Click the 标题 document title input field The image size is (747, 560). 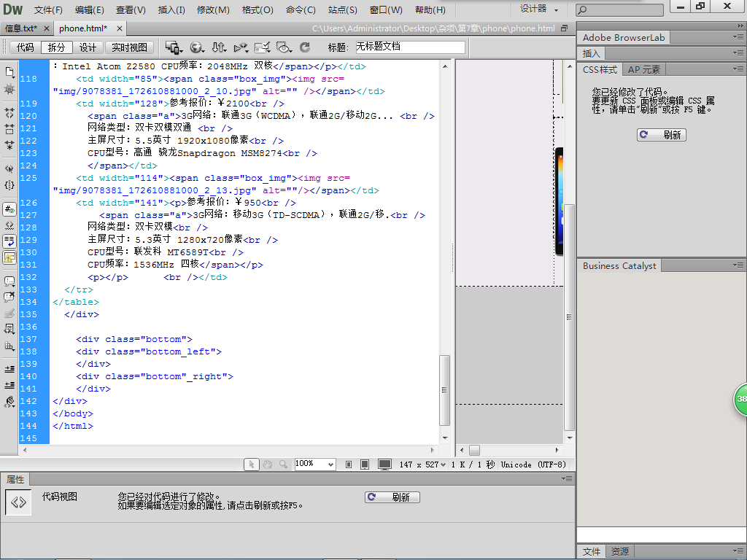[410, 47]
